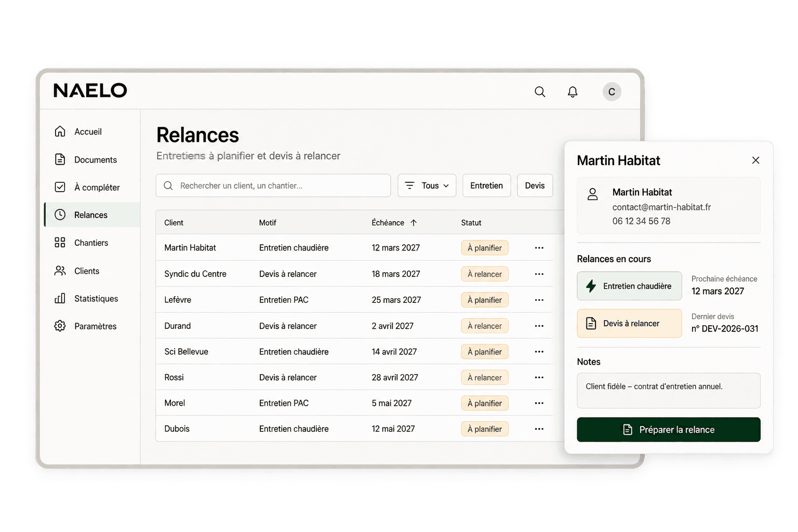Click the Notes text field

[x=669, y=391]
